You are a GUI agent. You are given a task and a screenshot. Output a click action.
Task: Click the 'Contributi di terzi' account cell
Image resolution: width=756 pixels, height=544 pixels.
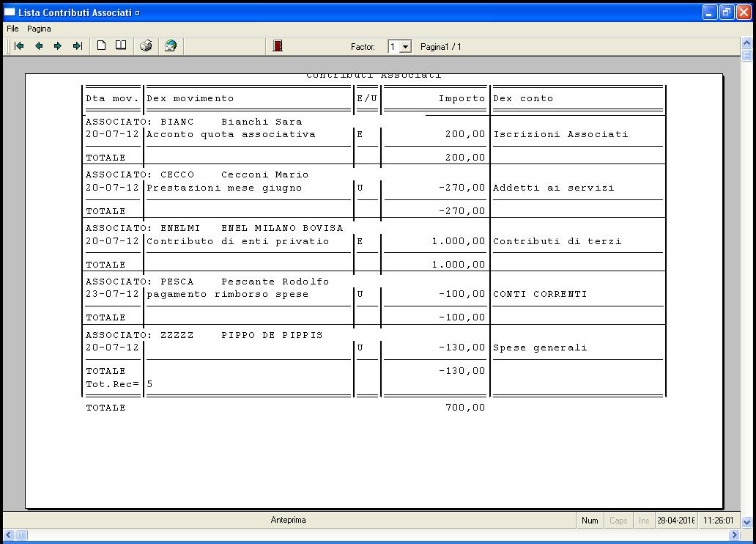557,241
